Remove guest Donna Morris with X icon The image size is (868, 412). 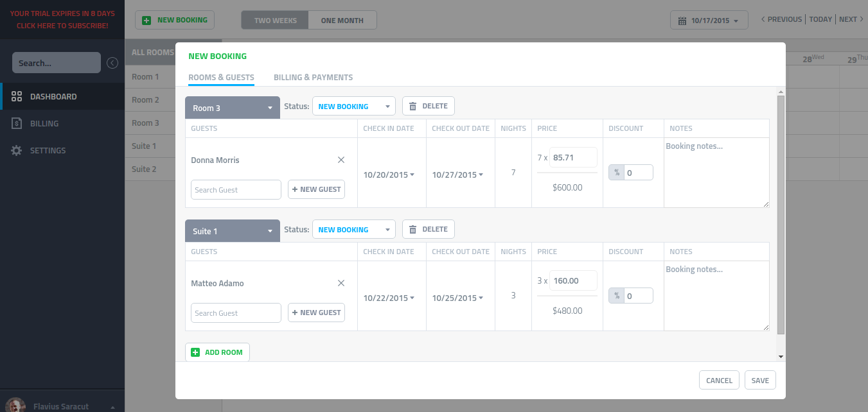tap(341, 160)
